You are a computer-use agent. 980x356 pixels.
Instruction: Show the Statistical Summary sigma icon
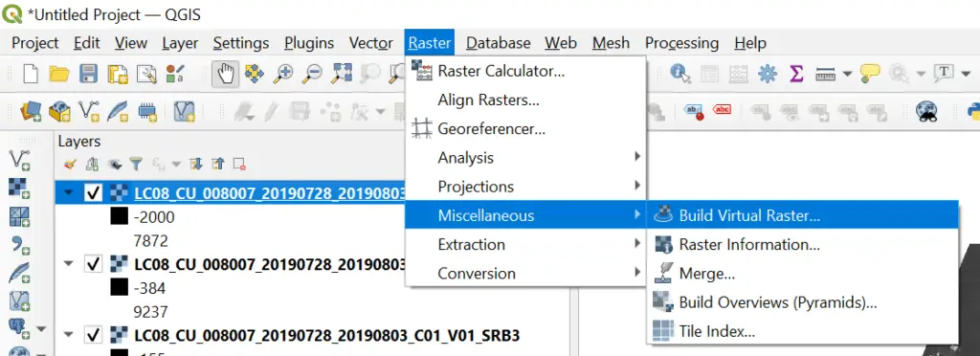pos(796,74)
